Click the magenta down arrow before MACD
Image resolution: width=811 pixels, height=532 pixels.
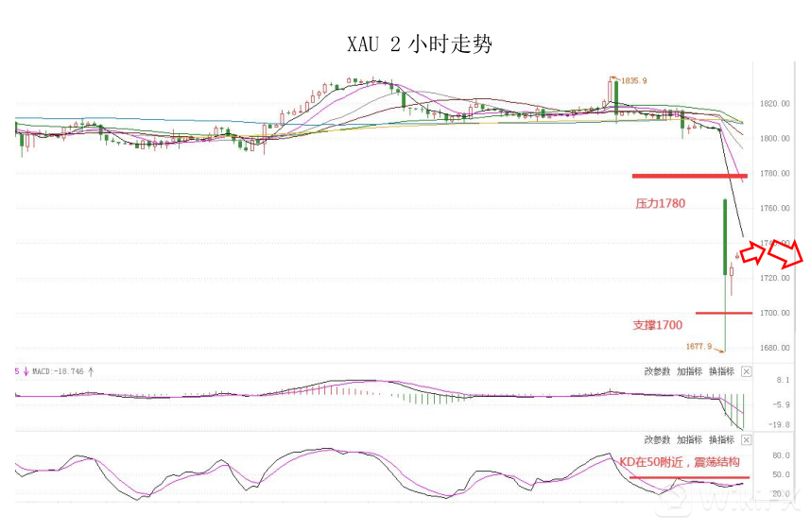tap(26, 371)
